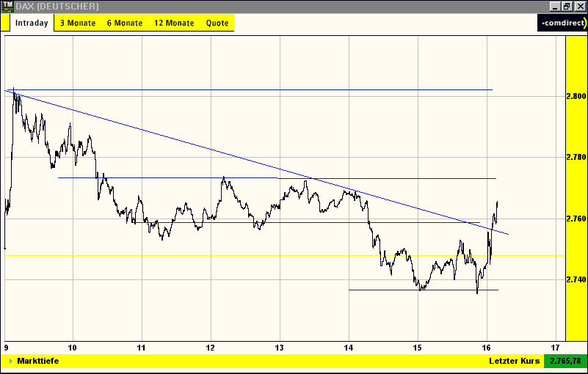The image size is (588, 374).
Task: Click the DAX (DEUTSCHER) window title
Action: (x=57, y=7)
